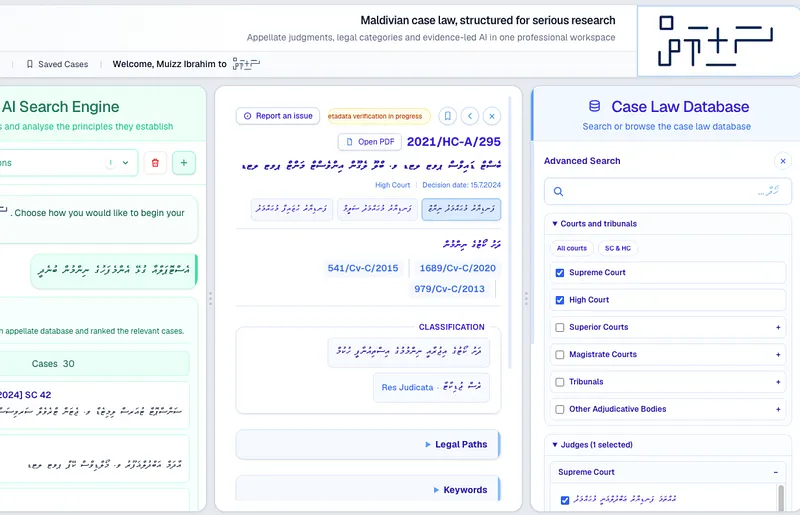Open related case 541/Cv-C/2015
This screenshot has height=515, width=800.
363,268
